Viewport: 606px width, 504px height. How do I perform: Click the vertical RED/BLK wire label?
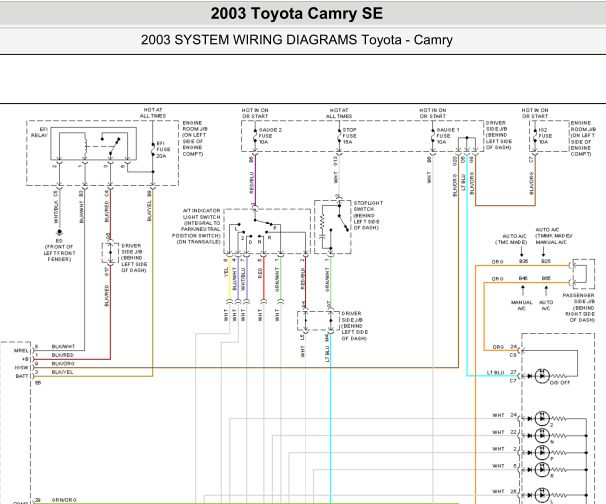click(303, 278)
